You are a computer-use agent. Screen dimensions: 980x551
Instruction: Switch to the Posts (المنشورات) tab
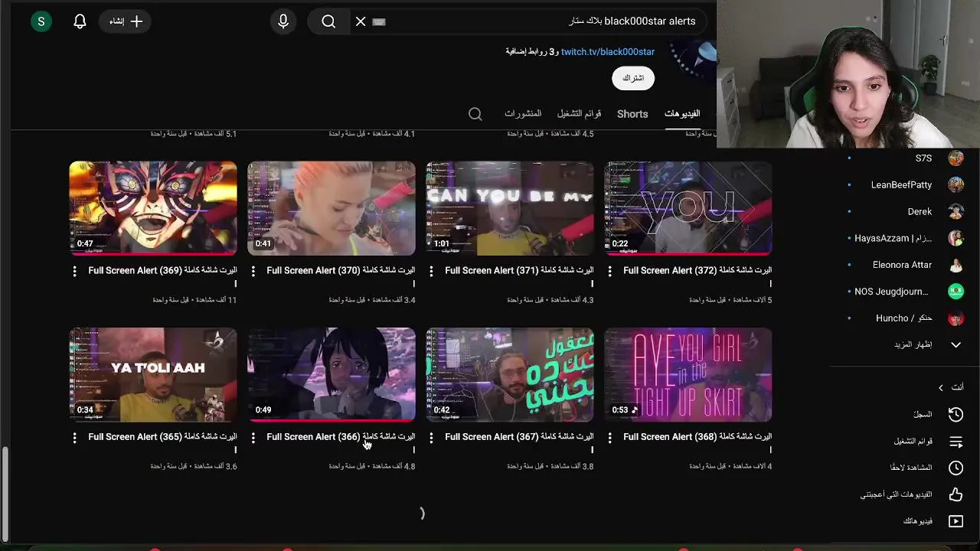523,113
